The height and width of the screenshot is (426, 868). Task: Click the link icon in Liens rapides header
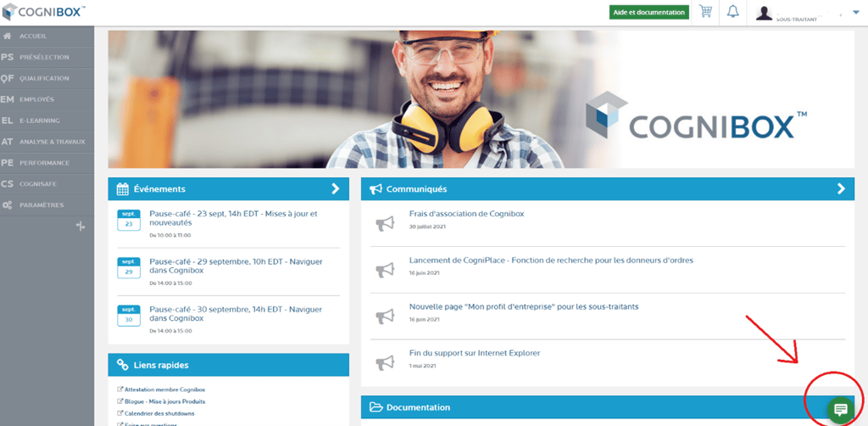(x=123, y=365)
